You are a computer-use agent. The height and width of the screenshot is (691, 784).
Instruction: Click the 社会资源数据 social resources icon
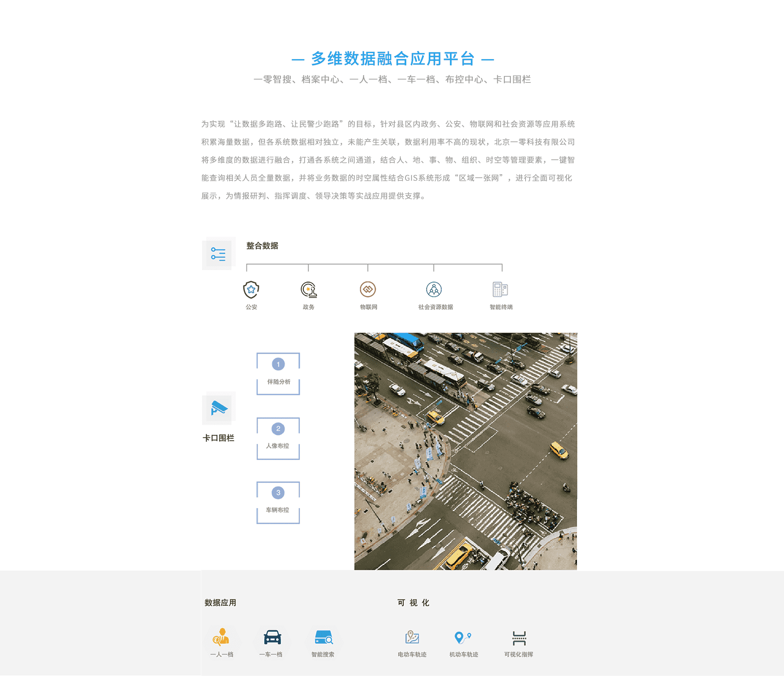(x=434, y=290)
